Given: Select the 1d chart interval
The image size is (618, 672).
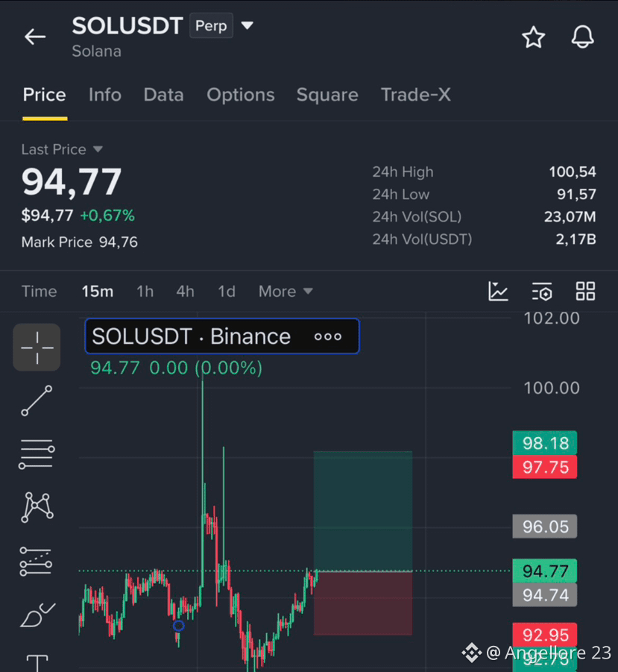Looking at the screenshot, I should 227,292.
